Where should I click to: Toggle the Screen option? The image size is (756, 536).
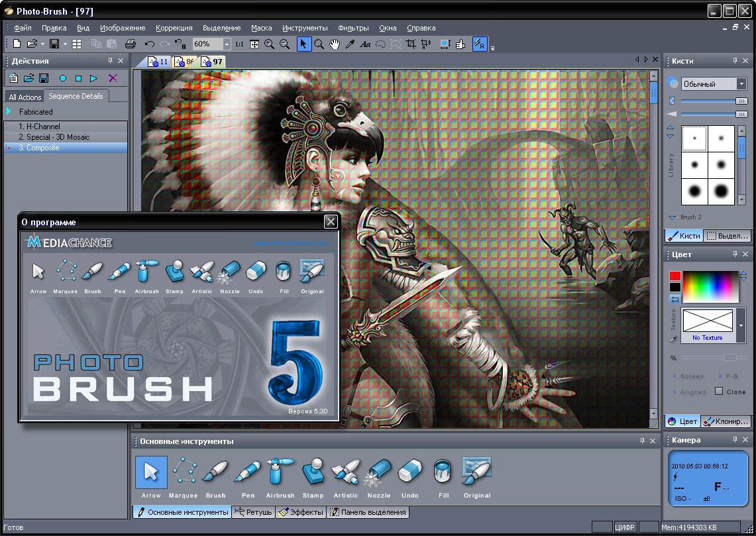coord(688,376)
